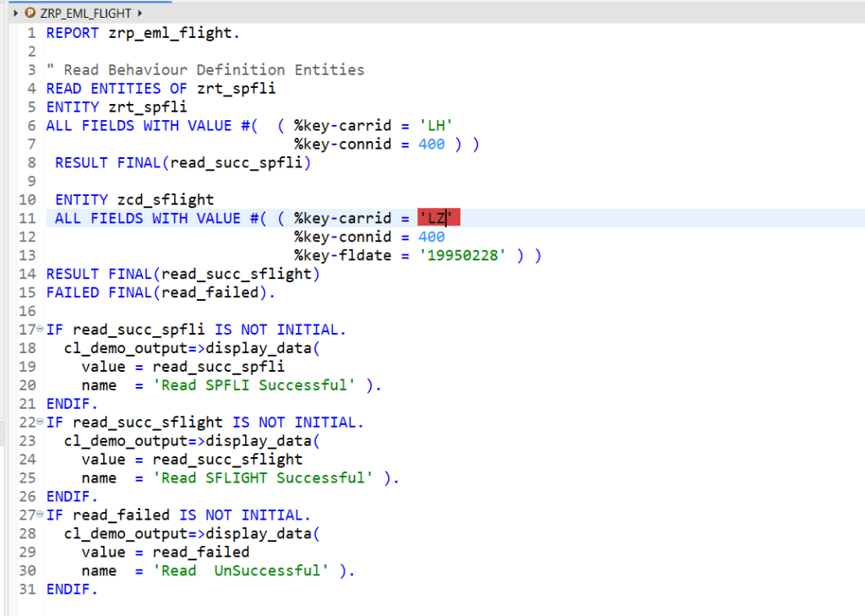Click the 'LH' literal on line 6
Viewport: 865px width, 616px height.
coord(436,125)
